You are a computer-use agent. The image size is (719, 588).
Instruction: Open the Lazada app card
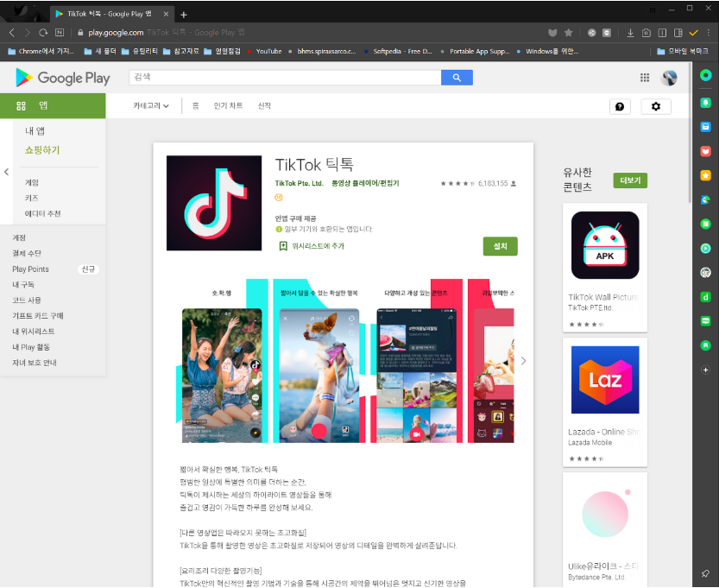click(605, 402)
